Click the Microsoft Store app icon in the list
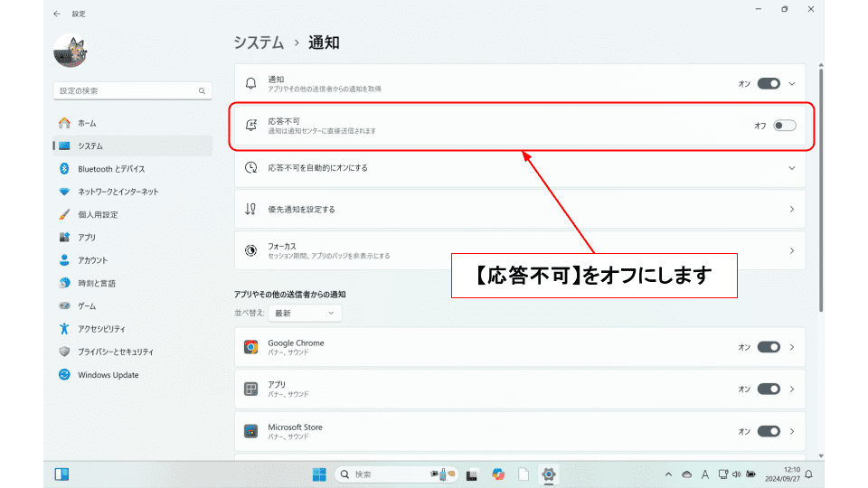This screenshot has width=868, height=488. pyautogui.click(x=251, y=431)
